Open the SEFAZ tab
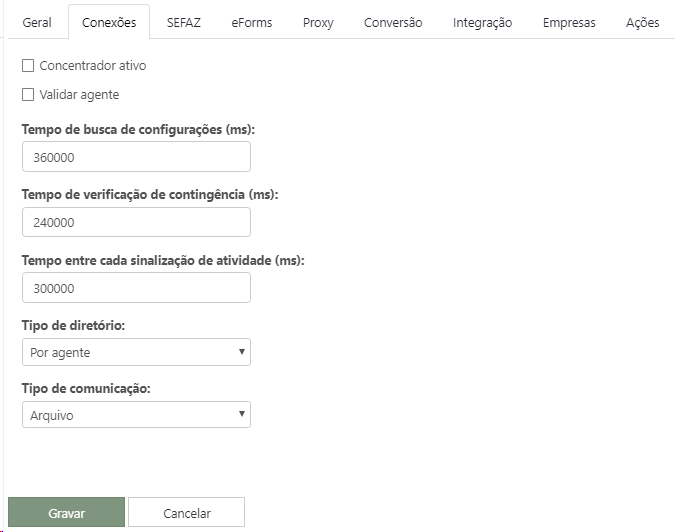Viewport: 675px width, 532px height. point(184,22)
